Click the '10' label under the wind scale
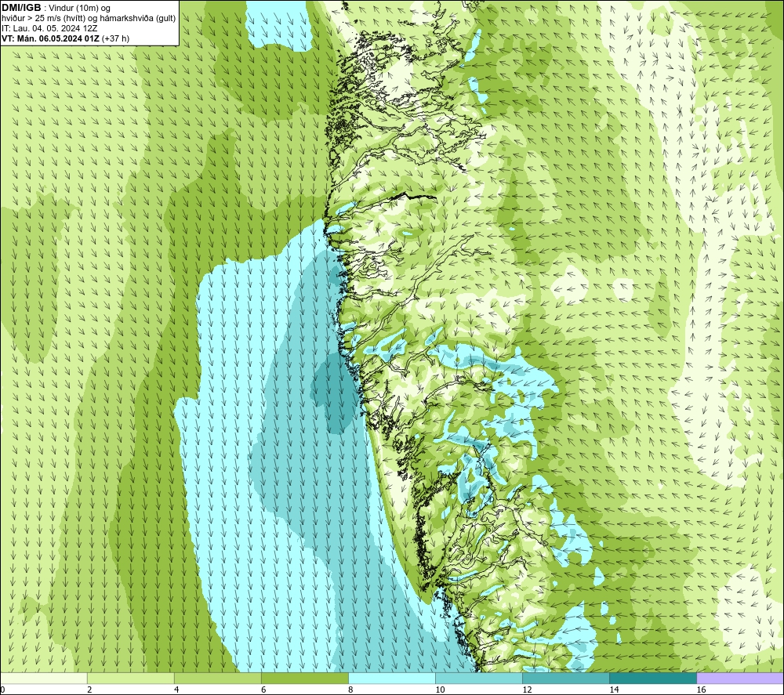The height and width of the screenshot is (695, 784). click(440, 690)
